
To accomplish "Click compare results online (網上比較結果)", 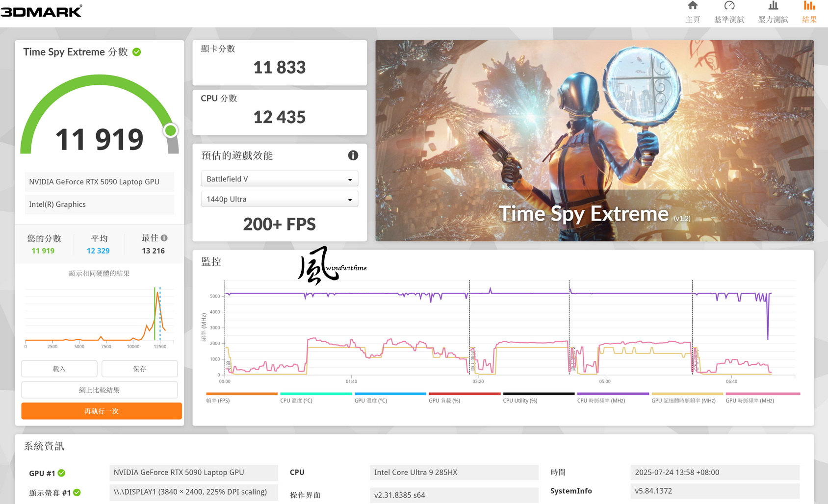I will click(x=100, y=390).
